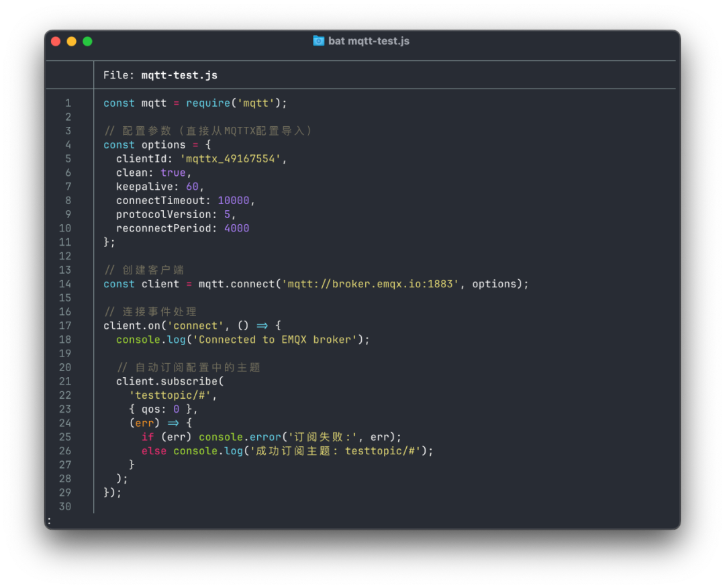Click line number 30 in gutter
725x588 pixels.
tap(65, 507)
